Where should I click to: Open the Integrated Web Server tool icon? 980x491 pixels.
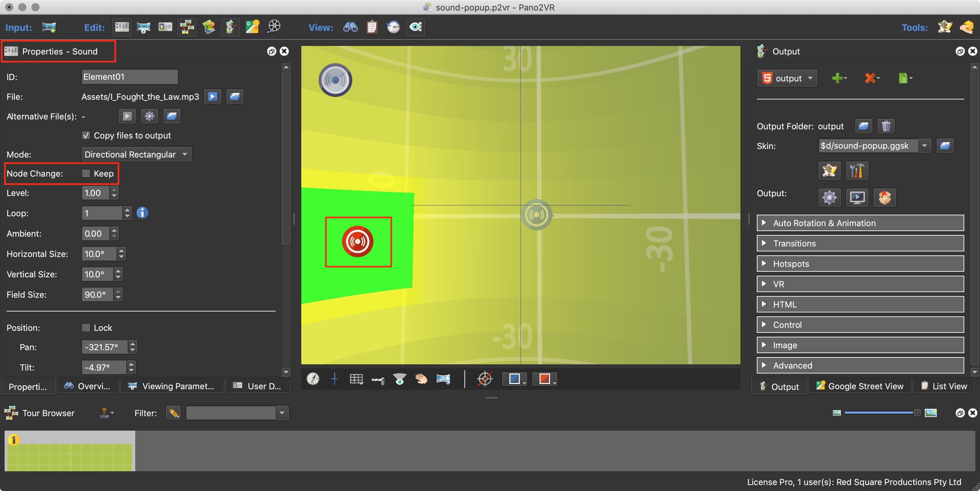click(x=966, y=27)
